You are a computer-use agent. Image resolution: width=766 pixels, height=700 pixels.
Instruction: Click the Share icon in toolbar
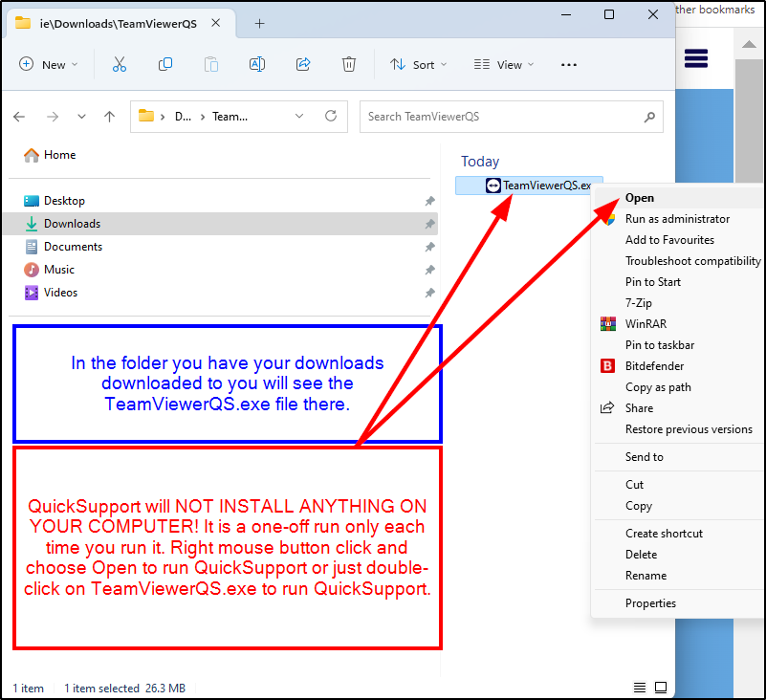tap(303, 64)
